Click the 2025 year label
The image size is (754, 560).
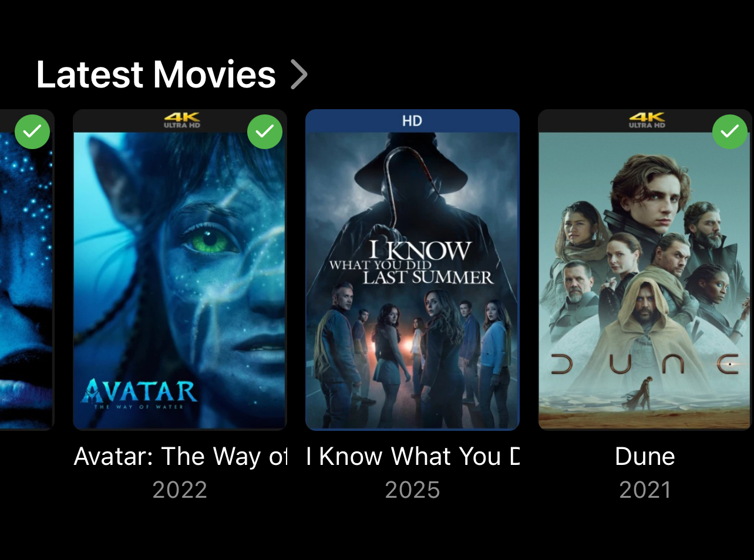pos(412,490)
